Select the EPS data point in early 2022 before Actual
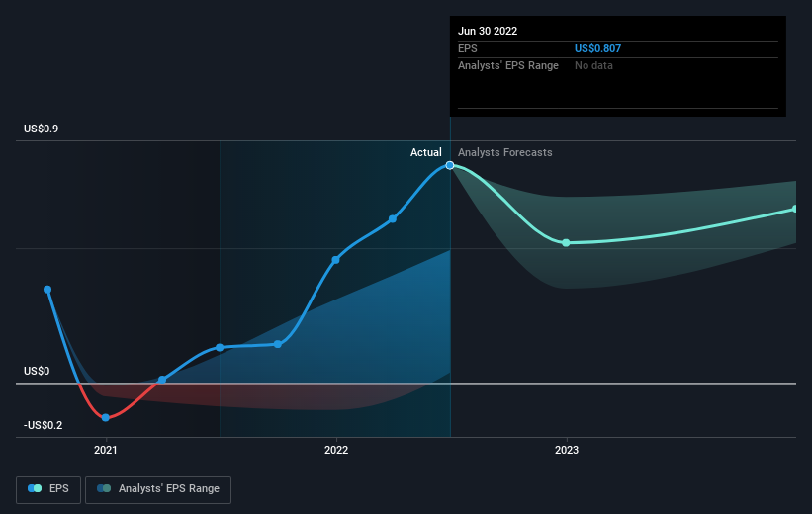This screenshot has height=514, width=812. click(393, 219)
